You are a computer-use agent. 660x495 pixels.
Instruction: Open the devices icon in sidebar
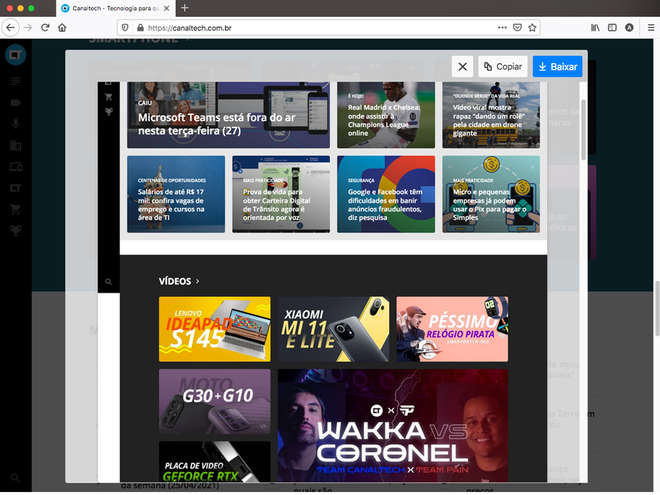click(16, 167)
